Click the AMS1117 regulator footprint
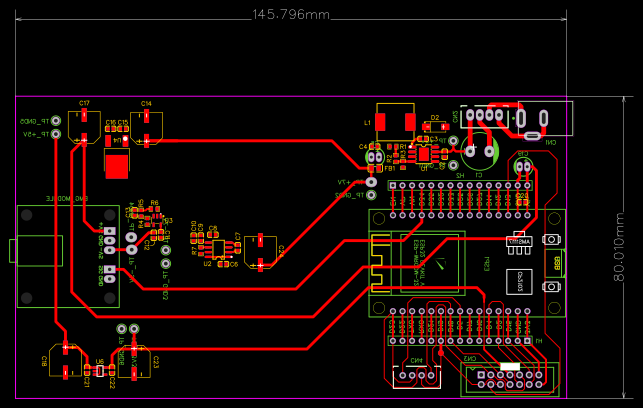The height and width of the screenshot is (408, 643). click(x=519, y=242)
